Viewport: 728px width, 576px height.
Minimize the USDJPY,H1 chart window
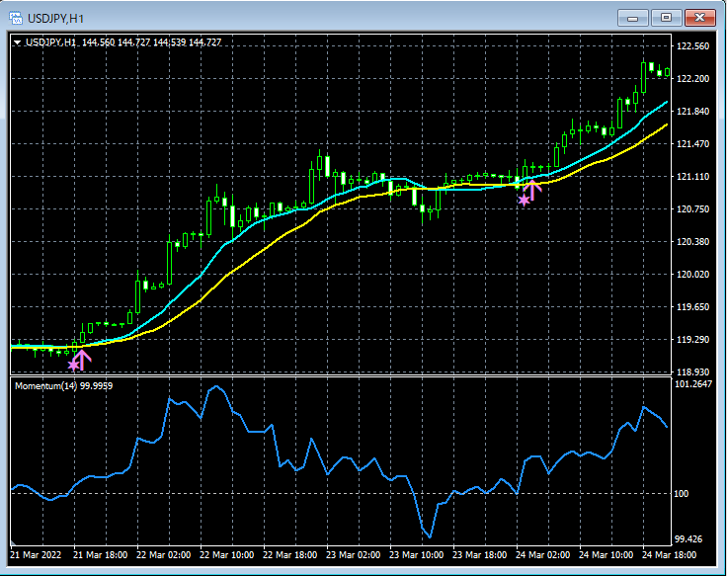pyautogui.click(x=632, y=18)
